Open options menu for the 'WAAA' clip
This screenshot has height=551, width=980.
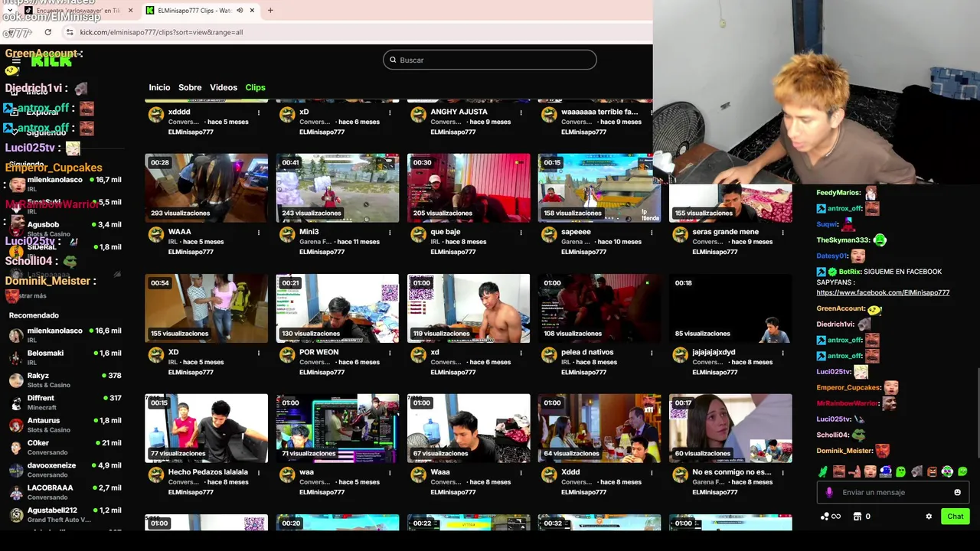point(259,233)
